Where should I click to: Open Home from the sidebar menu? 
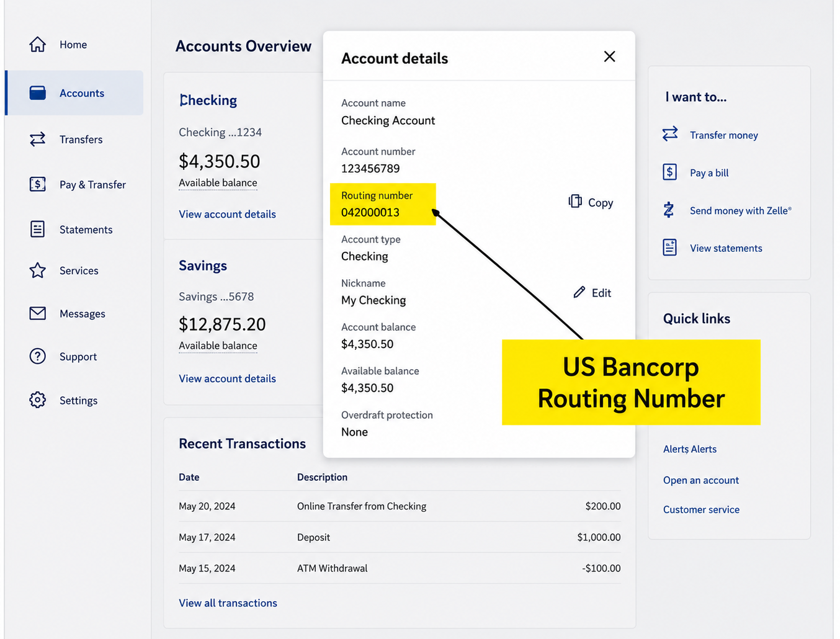(x=74, y=45)
